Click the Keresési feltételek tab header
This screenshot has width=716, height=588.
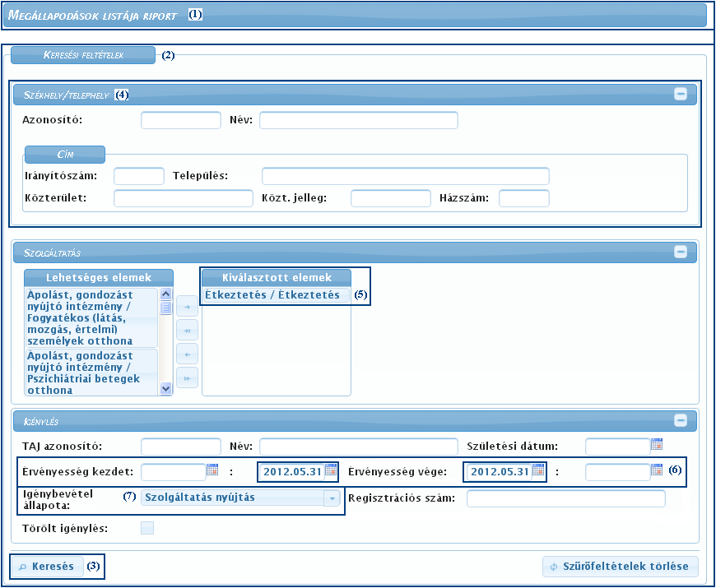83,55
